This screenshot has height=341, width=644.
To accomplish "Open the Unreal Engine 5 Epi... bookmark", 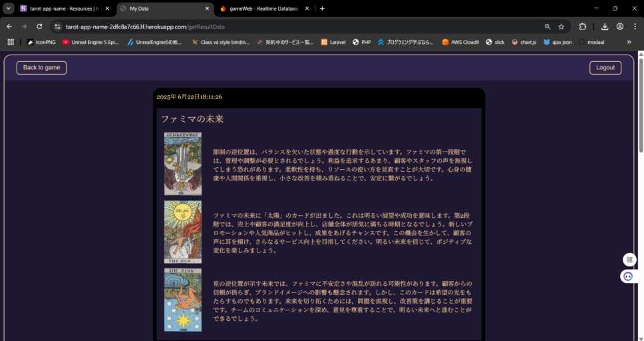I will (90, 42).
